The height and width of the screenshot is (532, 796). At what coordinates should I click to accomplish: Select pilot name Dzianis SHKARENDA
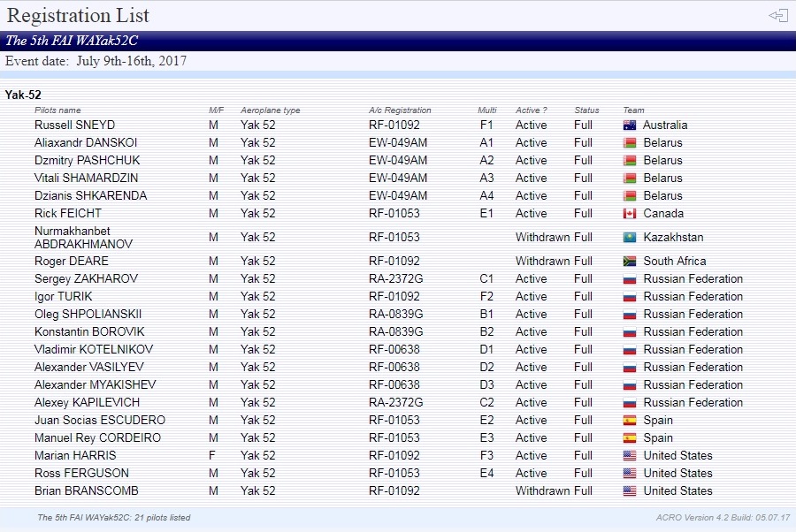pyautogui.click(x=90, y=196)
